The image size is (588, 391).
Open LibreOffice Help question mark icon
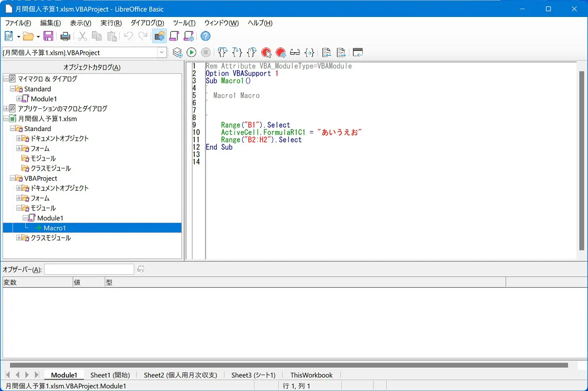(x=206, y=36)
